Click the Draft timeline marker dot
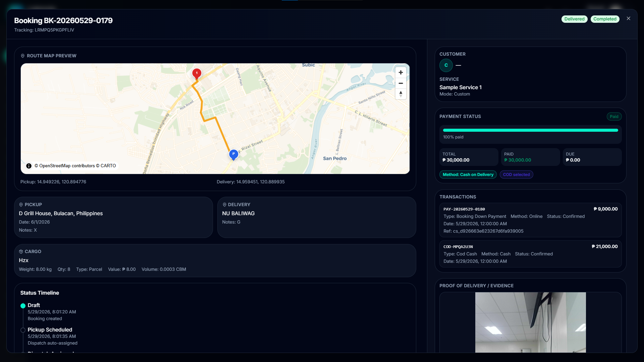This screenshot has width=644, height=362. pyautogui.click(x=23, y=306)
